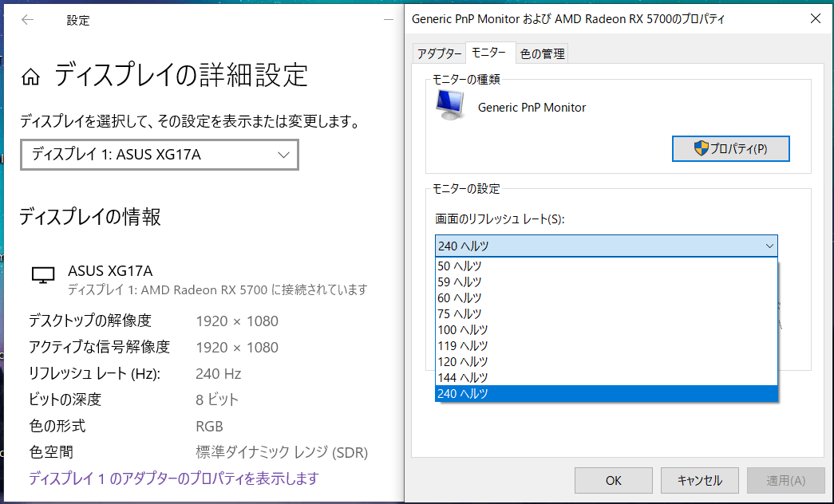
Task: Pick 100 ヘルツ in the dropdown list
Action: point(607,329)
